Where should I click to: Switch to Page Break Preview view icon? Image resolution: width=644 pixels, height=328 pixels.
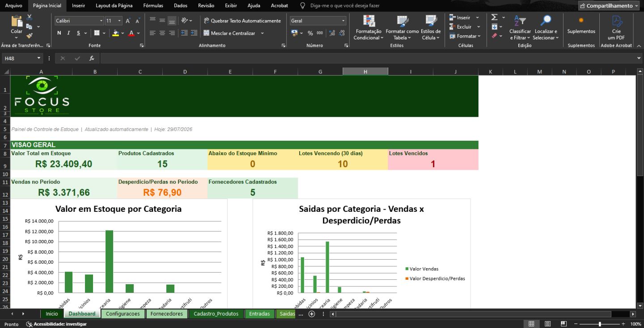click(563, 324)
